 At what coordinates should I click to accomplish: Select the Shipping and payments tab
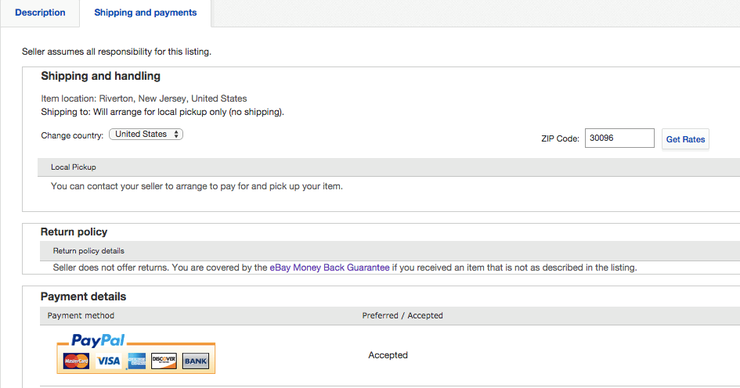tap(145, 13)
